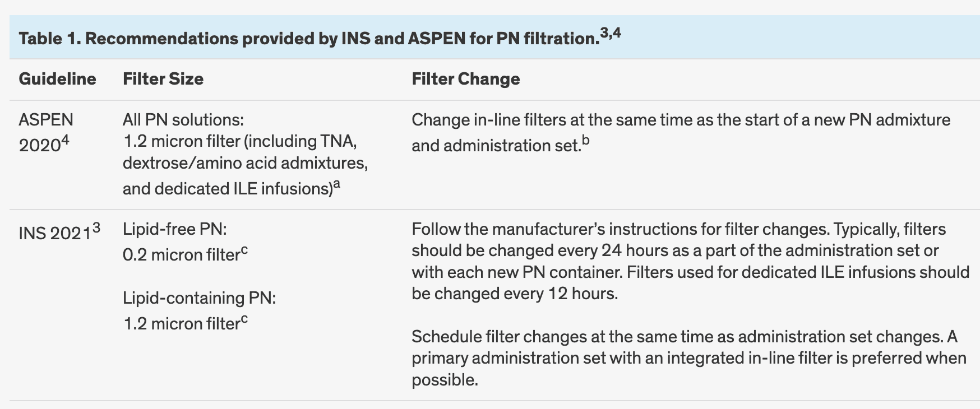Click footnote marker b after administration set
This screenshot has height=409, width=980.
coord(585,141)
